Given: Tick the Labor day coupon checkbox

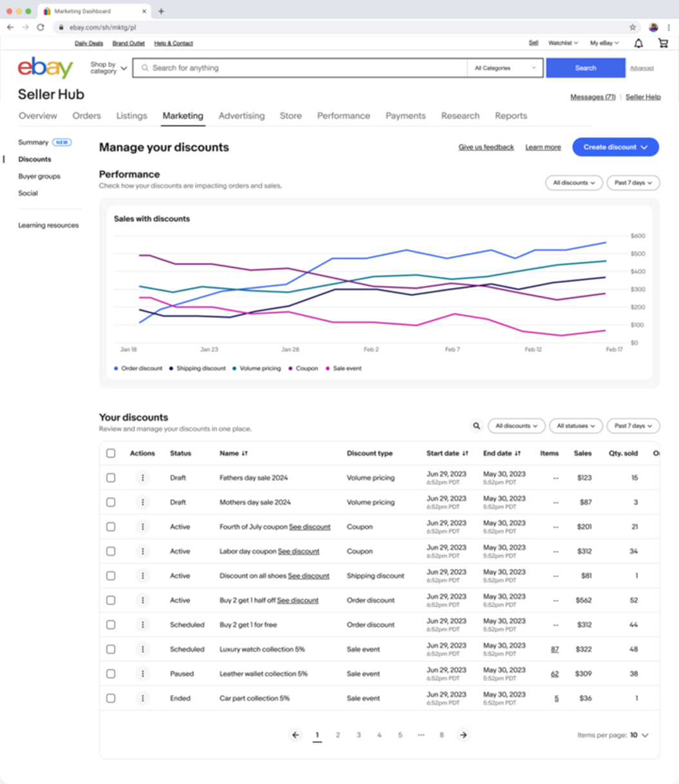Looking at the screenshot, I should tap(111, 551).
